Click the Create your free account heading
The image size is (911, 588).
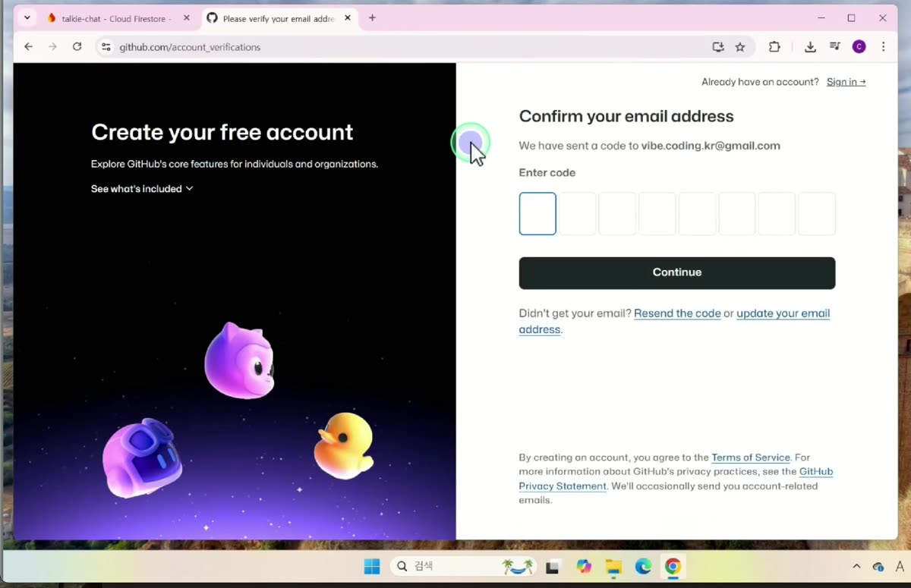(x=222, y=132)
